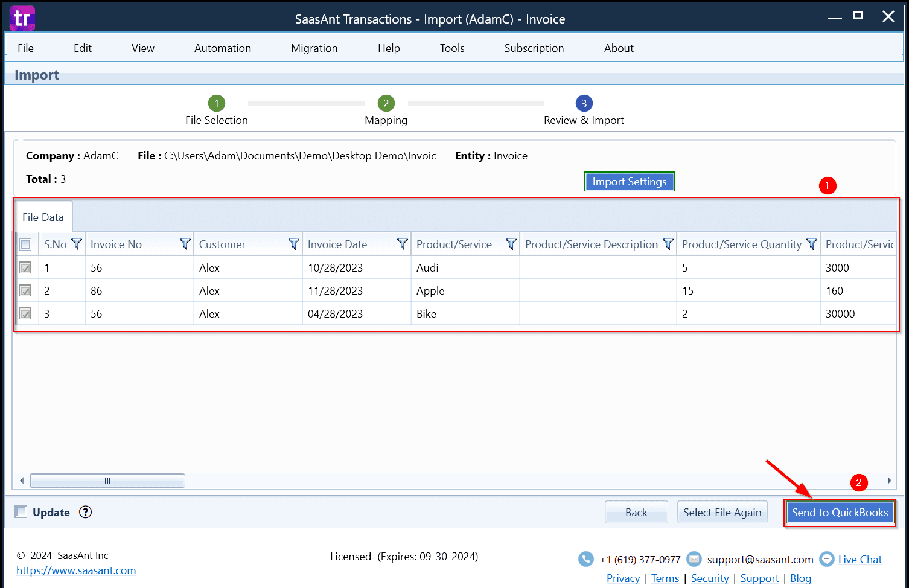Viewport: 909px width, 588px height.
Task: Click the SaasAnt 'tr' app logo
Action: pos(22,18)
